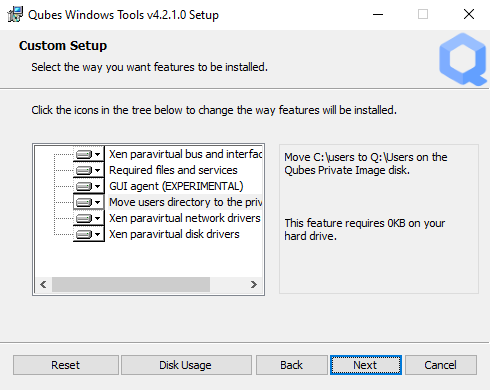Minimize the setup window
The width and height of the screenshot is (490, 390).
[378, 14]
